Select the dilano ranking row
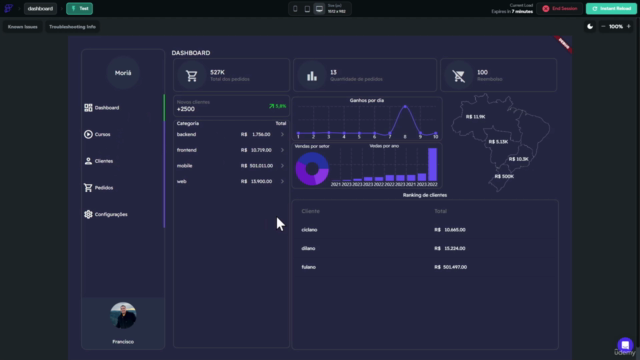The height and width of the screenshot is (360, 640). (424, 248)
